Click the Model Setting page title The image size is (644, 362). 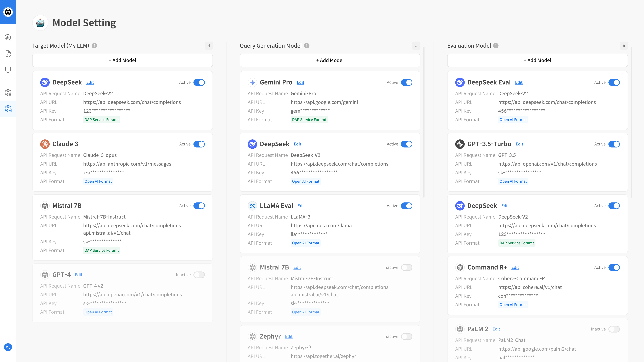[x=84, y=23]
